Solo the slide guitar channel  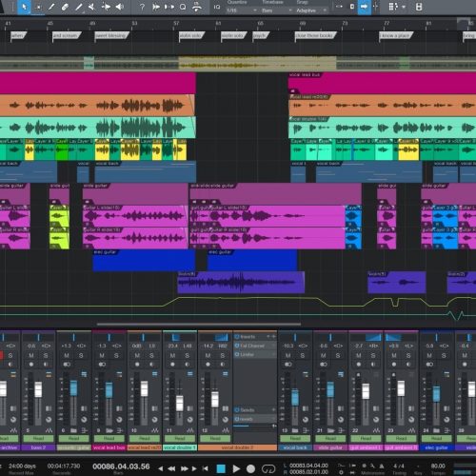338,355
